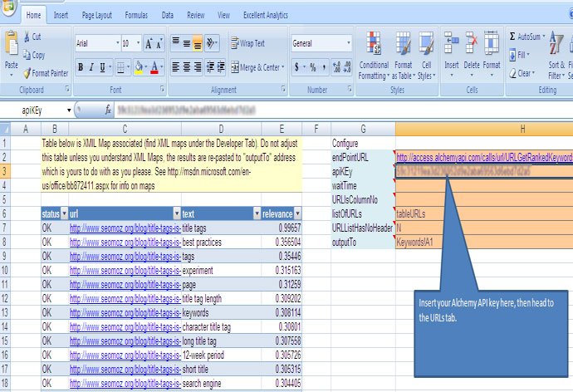Toggle Center horizontal alignment
This screenshot has width=573, height=392.
[187, 67]
